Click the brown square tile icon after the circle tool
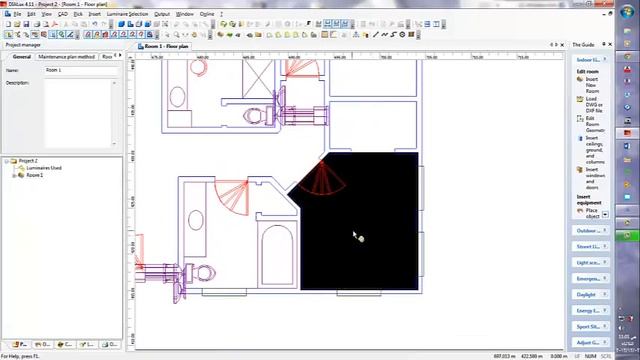The width and height of the screenshot is (640, 360). point(411,35)
